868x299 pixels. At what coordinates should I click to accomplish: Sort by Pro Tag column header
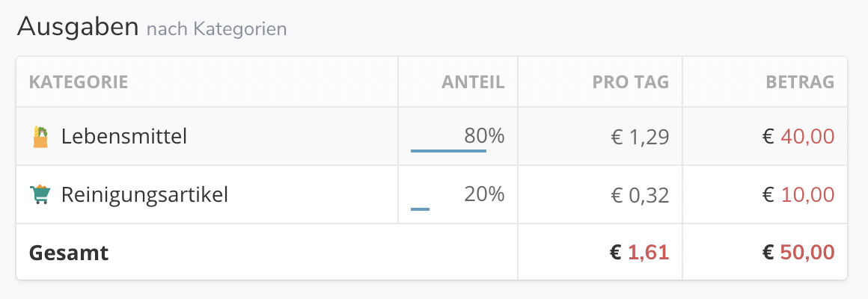(x=631, y=81)
